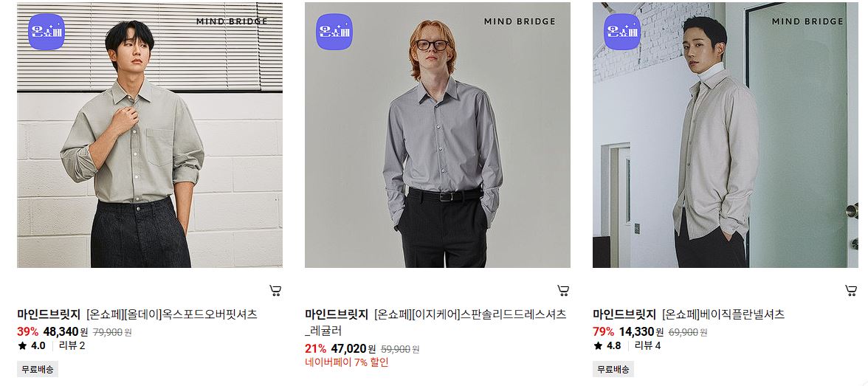Image resolution: width=868 pixels, height=386 pixels.
Task: Click the 48,340원 price of first shirt
Action: point(65,331)
